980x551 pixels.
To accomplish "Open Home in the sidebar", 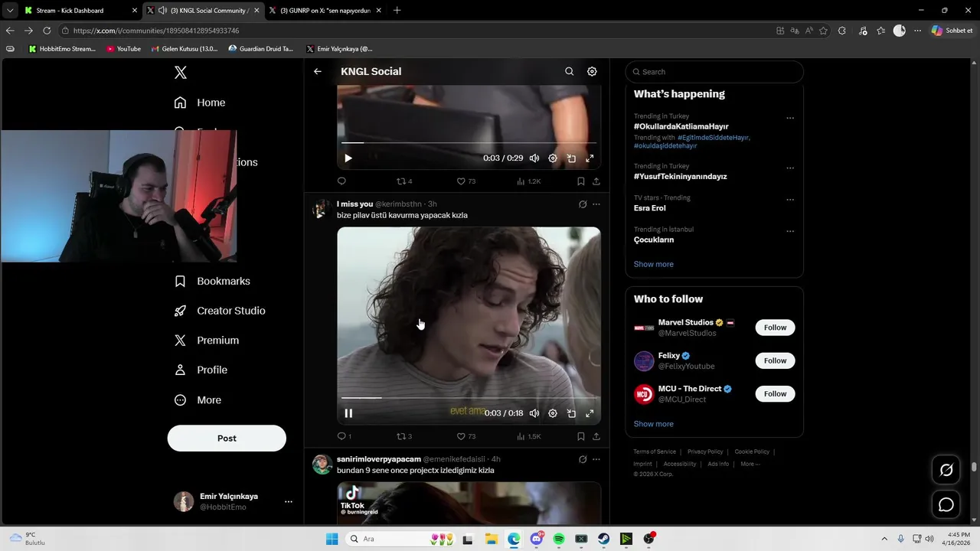I will 200,103.
